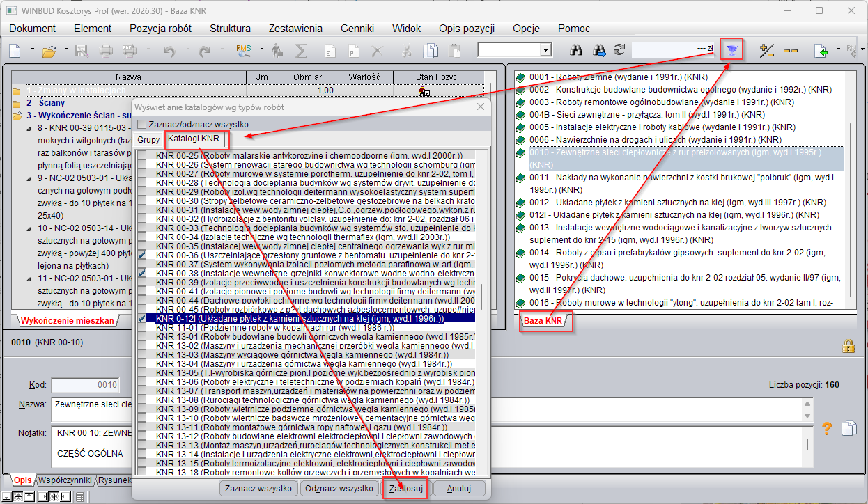868x504 pixels.
Task: Create a new document from the toolbar
Action: coord(15,50)
